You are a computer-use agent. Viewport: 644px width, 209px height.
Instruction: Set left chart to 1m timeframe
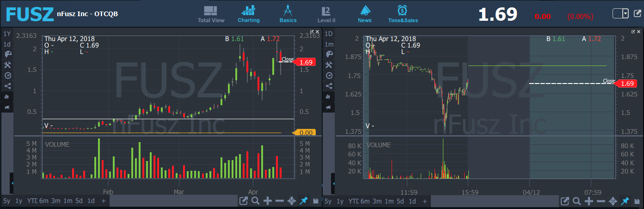pos(67,201)
